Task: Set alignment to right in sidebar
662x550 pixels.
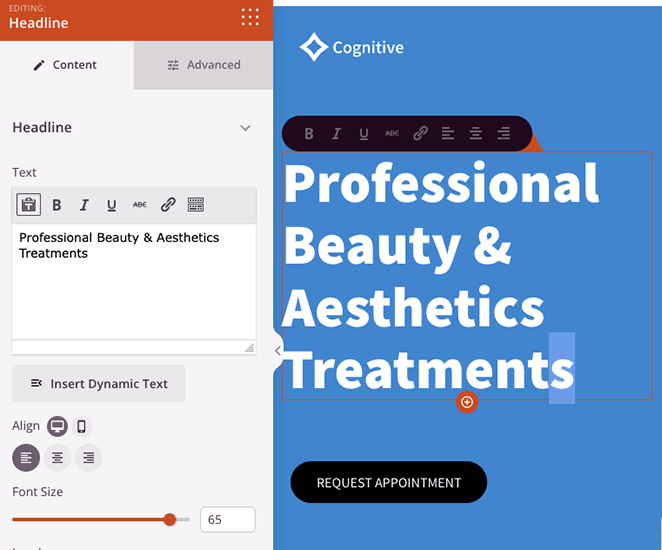Action: point(89,458)
